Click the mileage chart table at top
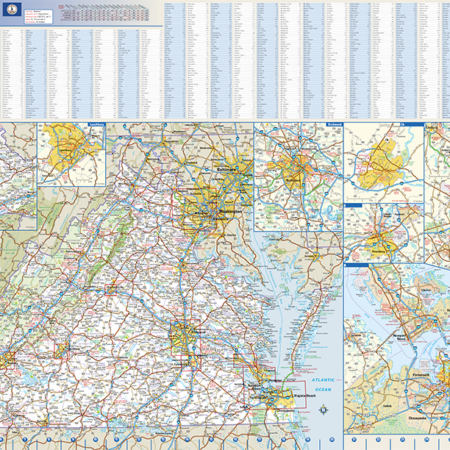This screenshot has height=450, width=450. [104, 13]
